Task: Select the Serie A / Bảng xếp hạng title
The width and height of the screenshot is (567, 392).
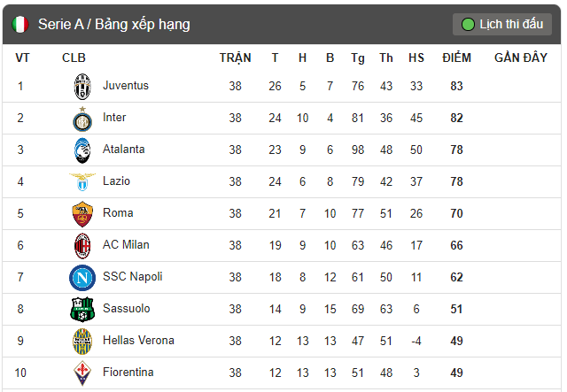Action: 114,25
